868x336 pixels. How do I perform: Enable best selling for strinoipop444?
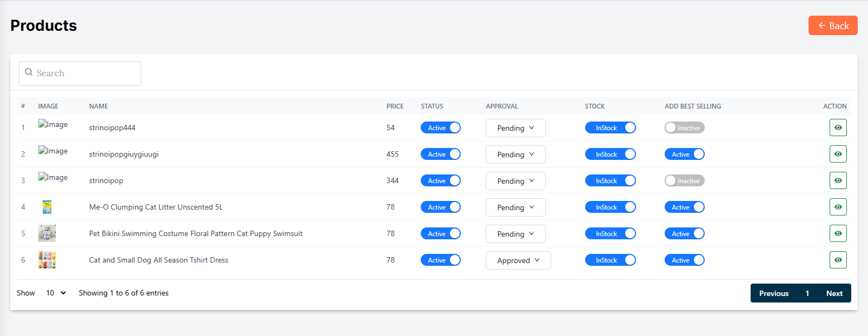tap(684, 127)
